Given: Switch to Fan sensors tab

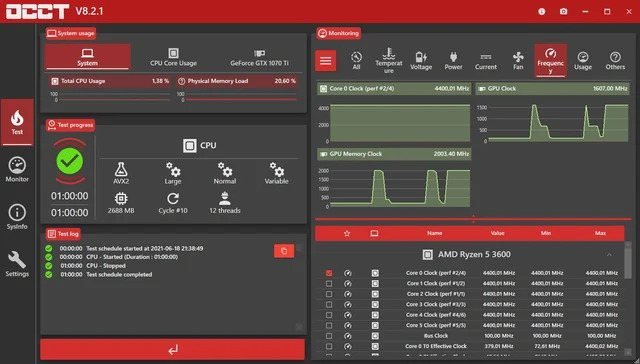Looking at the screenshot, I should [518, 61].
